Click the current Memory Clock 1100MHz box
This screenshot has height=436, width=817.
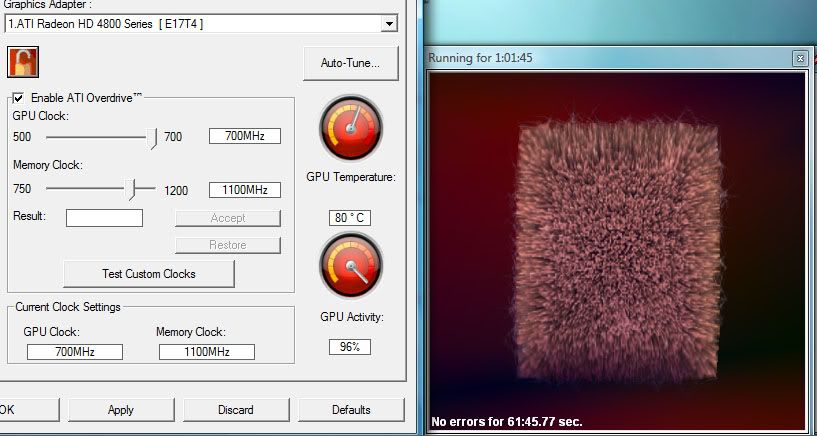[x=207, y=352]
